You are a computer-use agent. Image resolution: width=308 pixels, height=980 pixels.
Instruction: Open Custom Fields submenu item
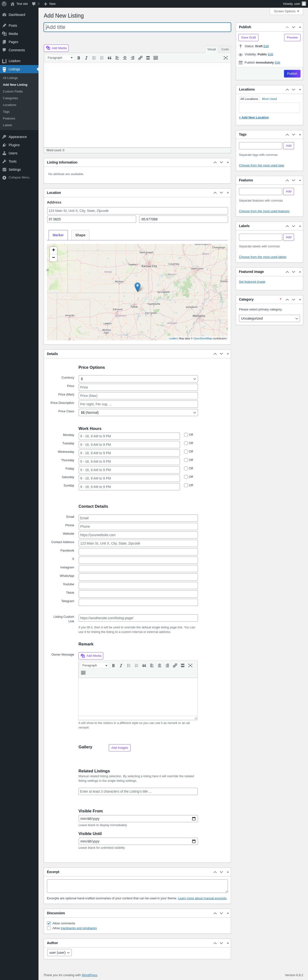click(x=13, y=91)
